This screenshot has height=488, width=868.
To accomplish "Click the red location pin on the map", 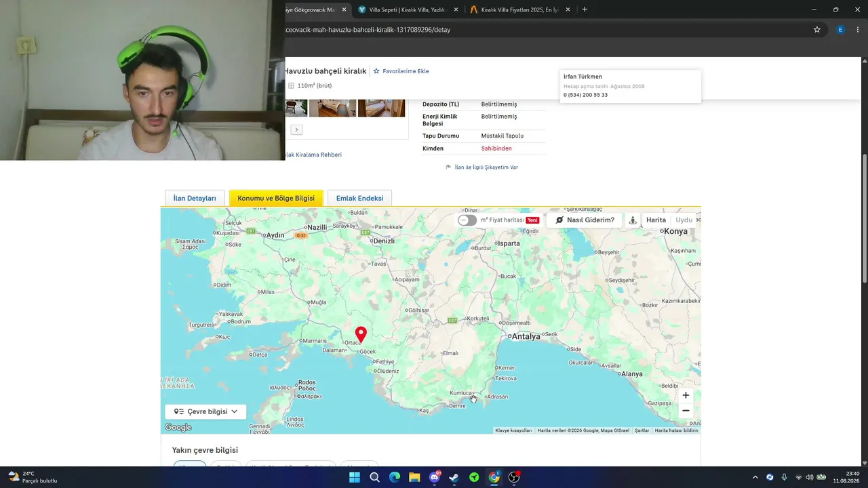I will tap(361, 334).
